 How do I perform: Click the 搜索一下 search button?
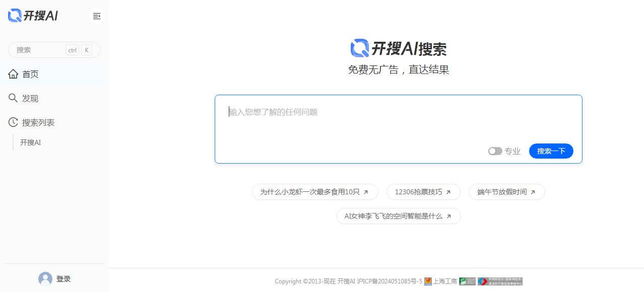point(551,151)
